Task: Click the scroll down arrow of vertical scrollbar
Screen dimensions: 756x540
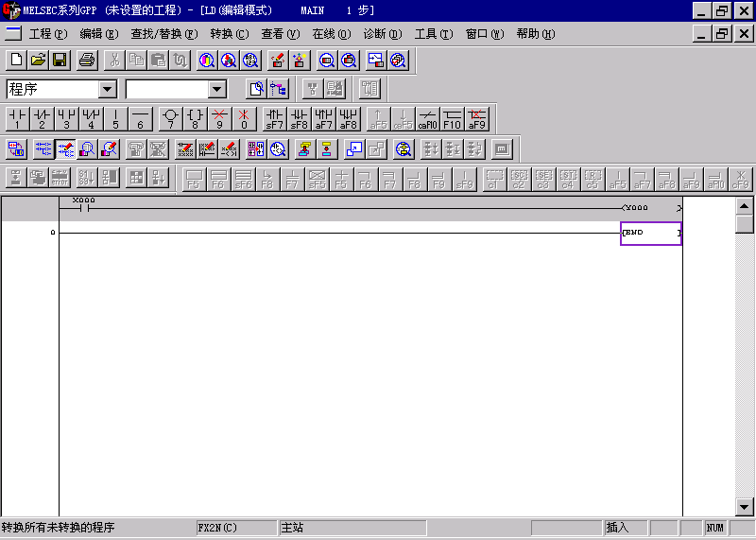Action: (x=745, y=508)
